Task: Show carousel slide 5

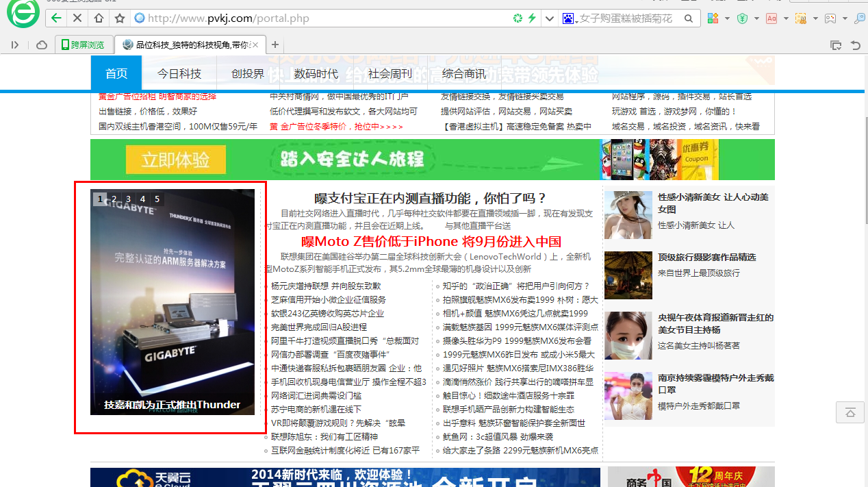Action: pos(157,199)
